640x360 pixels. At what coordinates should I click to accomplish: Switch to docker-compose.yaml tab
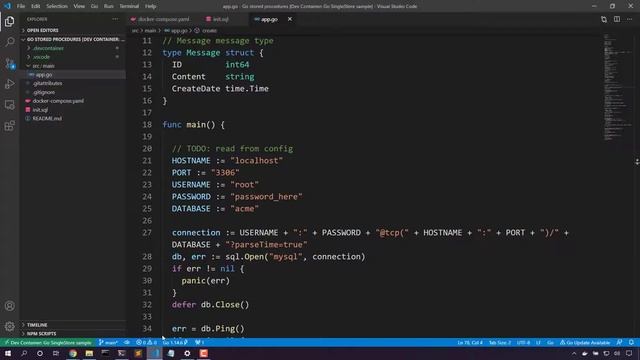pos(163,19)
